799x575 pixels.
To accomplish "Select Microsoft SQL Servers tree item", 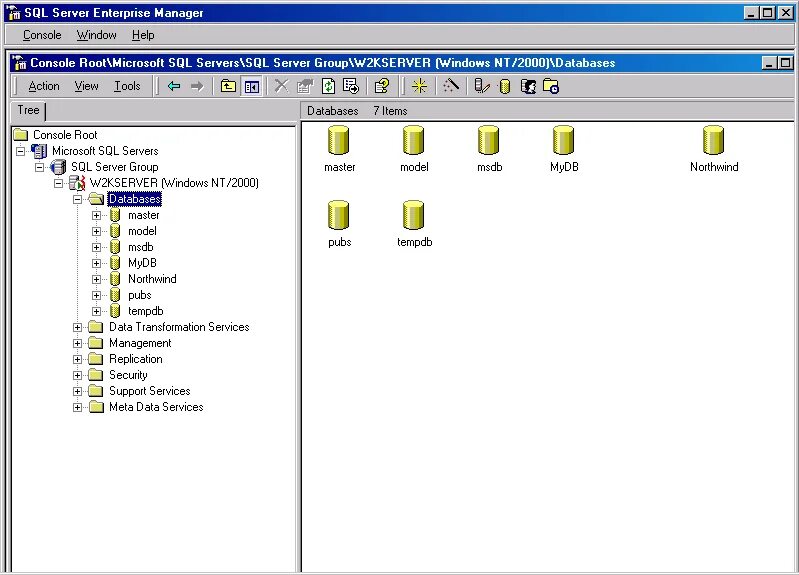I will point(105,151).
